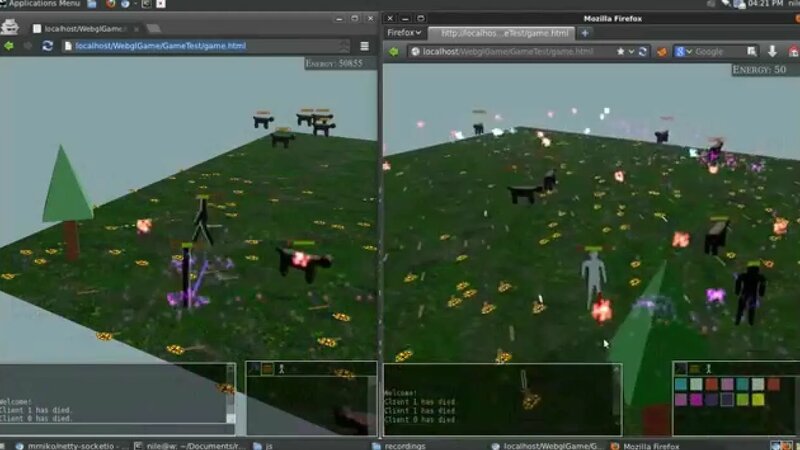The width and height of the screenshot is (800, 450).
Task: Pick the yellow swatch in inventory
Action: 758,399
